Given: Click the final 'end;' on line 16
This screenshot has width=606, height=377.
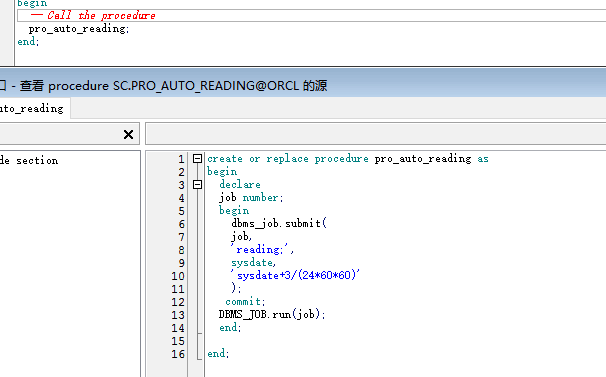Looking at the screenshot, I should 218,353.
